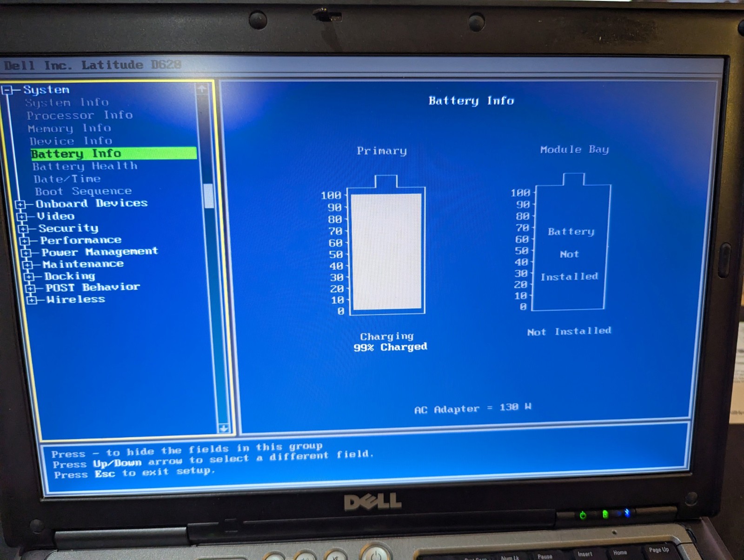Select Processor Info entry
This screenshot has width=744, height=560.
[x=80, y=115]
